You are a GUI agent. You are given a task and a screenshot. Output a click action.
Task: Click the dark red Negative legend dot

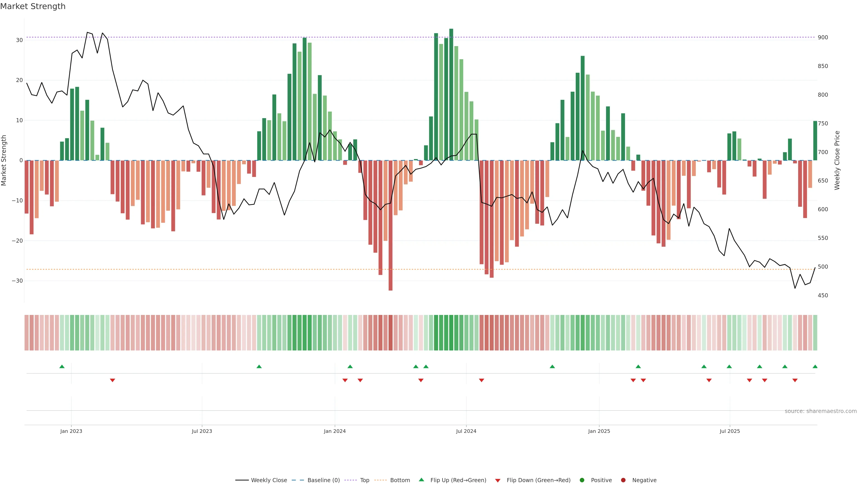pos(623,480)
